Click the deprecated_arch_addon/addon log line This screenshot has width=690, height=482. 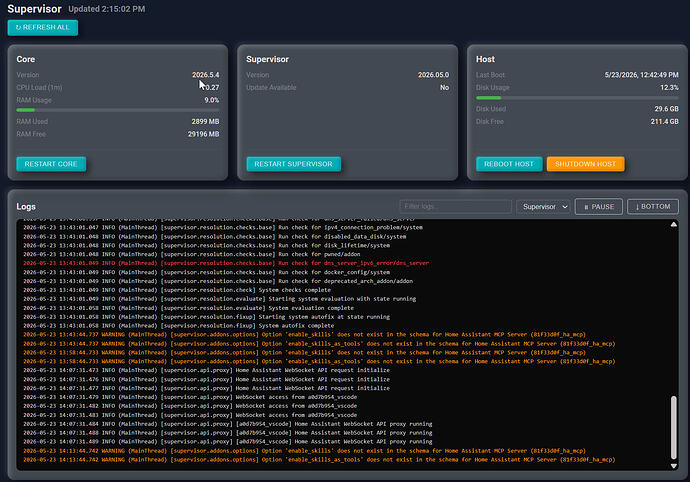pyautogui.click(x=218, y=281)
